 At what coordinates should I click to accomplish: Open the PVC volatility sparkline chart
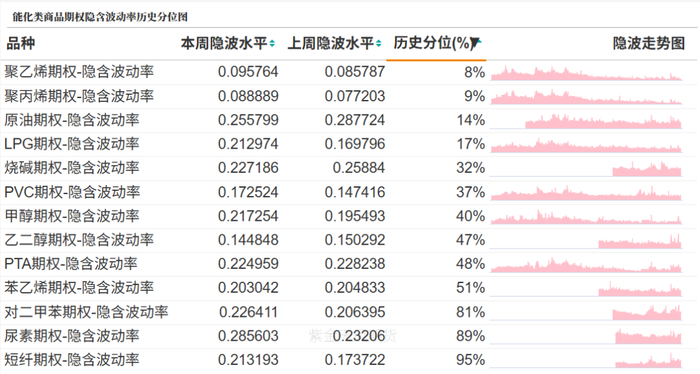(x=586, y=193)
